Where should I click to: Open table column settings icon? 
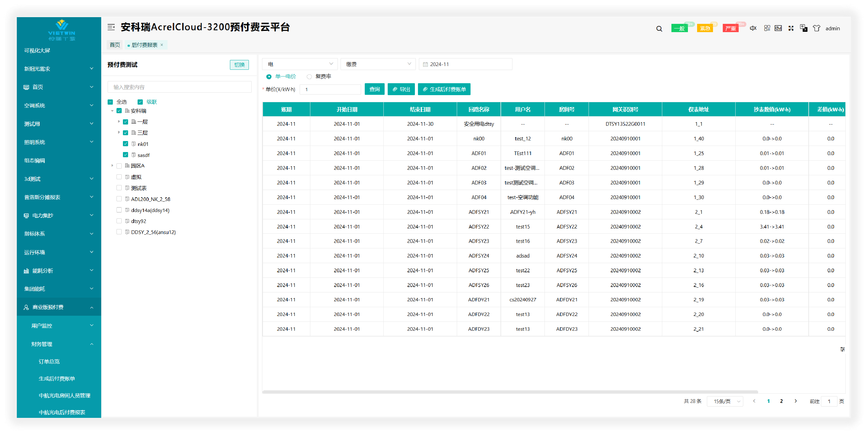[842, 349]
